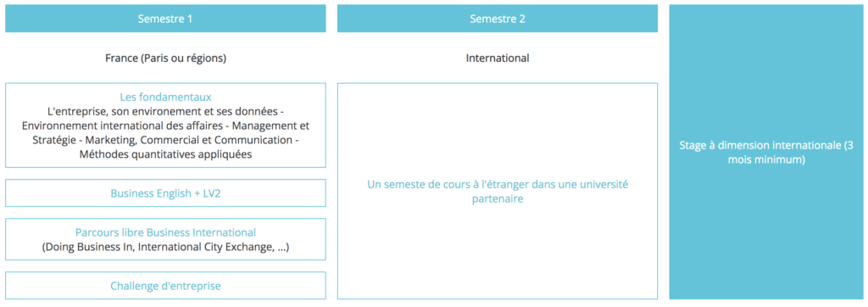
Task: Open Parcours libre Business International heading
Action: [x=165, y=232]
